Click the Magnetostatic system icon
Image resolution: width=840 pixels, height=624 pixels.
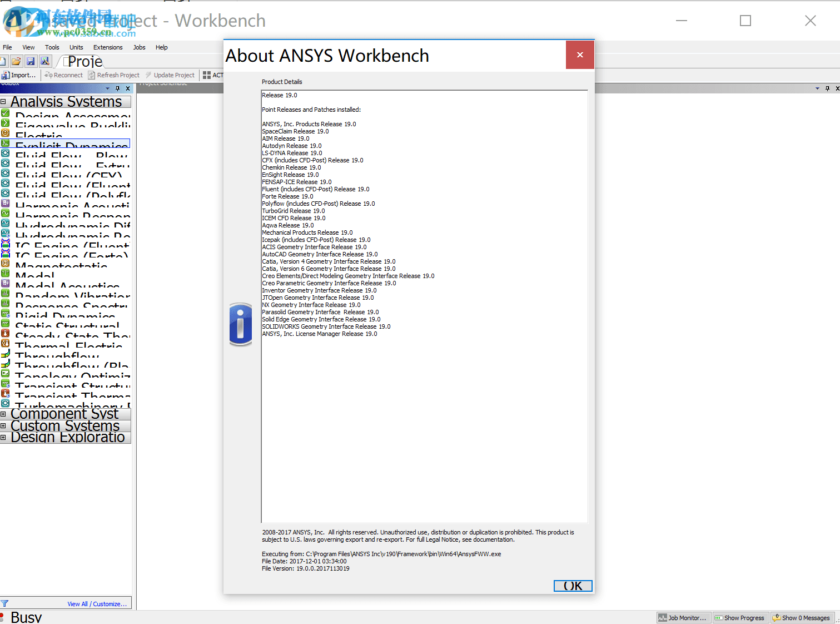6,263
